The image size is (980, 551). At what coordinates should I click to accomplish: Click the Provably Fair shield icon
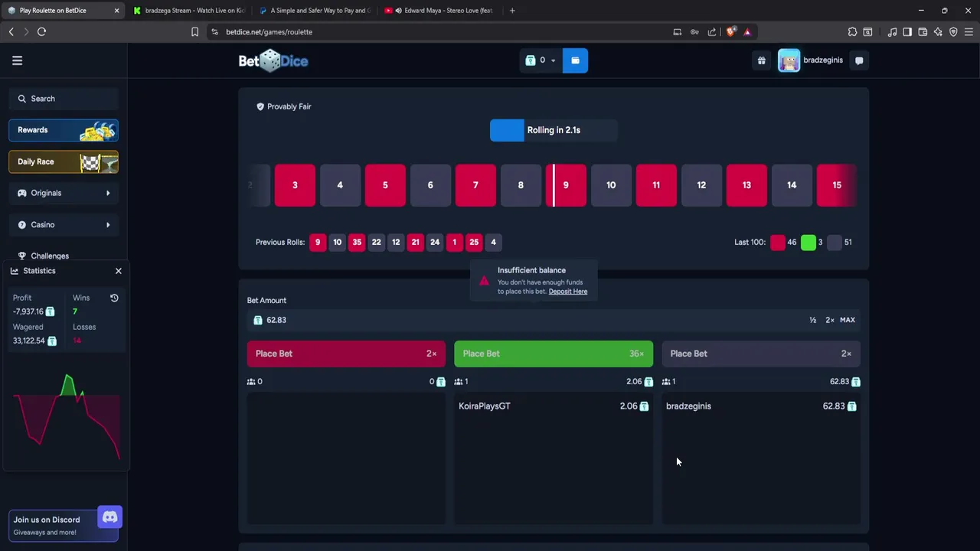pos(260,106)
